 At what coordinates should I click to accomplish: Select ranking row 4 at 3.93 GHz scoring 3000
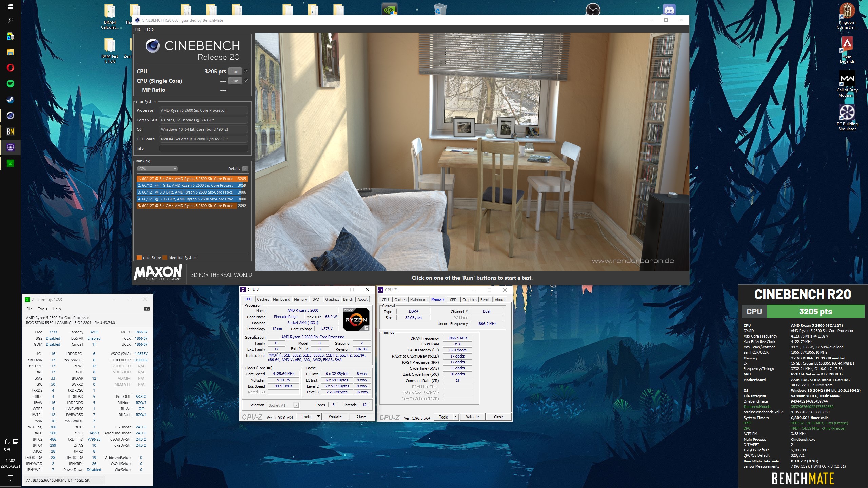pyautogui.click(x=192, y=199)
